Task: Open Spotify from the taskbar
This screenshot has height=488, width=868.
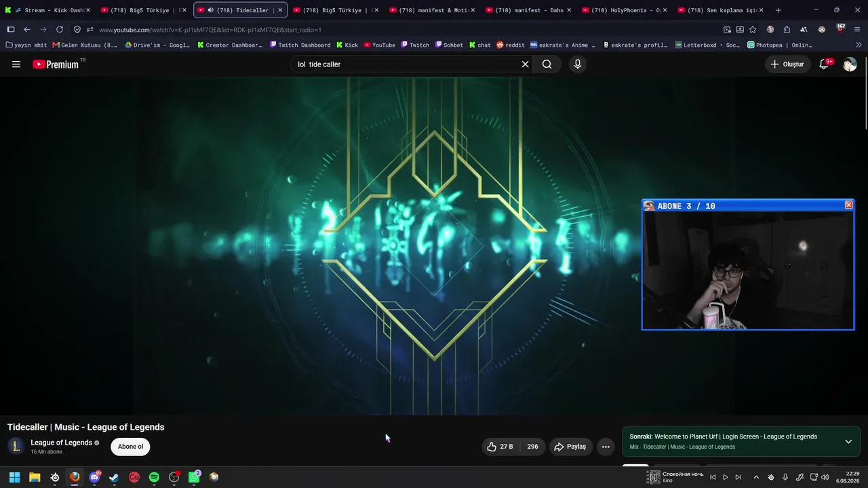Action: click(154, 477)
